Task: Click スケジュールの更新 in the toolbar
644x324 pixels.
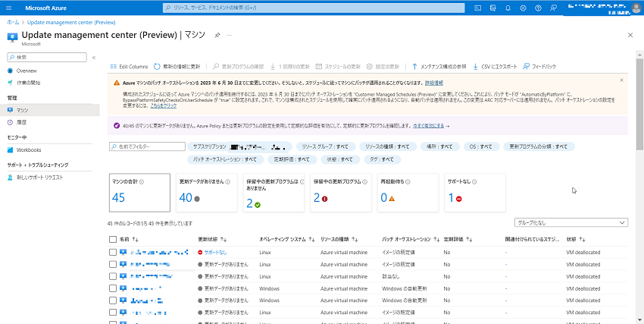Action: tap(338, 67)
